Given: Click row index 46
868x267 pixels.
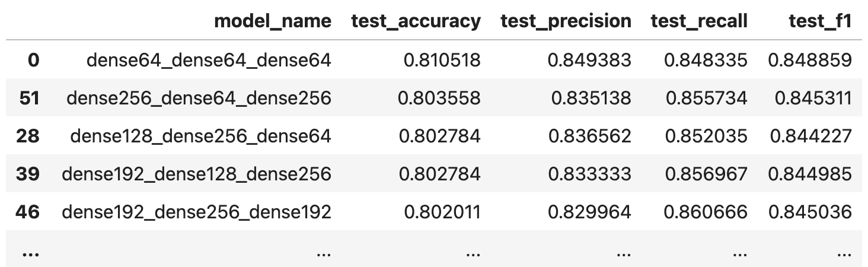Looking at the screenshot, I should [28, 212].
